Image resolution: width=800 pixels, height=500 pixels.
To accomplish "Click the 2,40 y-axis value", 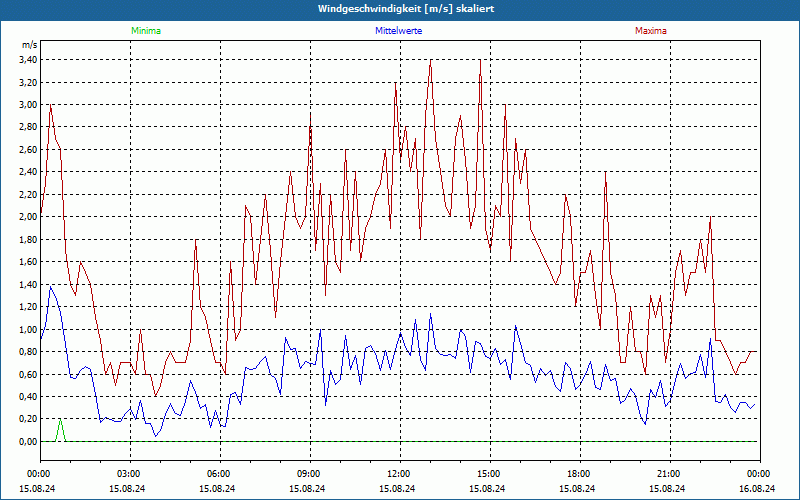I will tap(29, 172).
